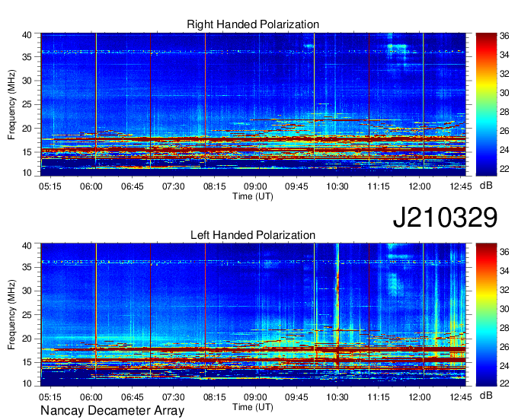Click the 07:30 tick on bottom time axis

coord(173,396)
